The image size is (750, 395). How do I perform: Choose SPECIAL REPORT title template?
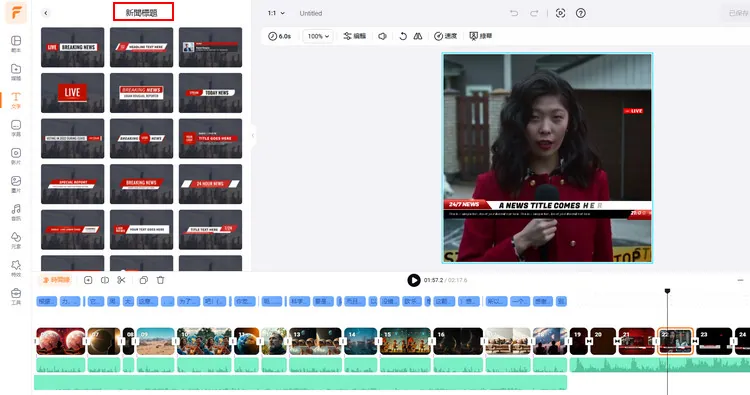(72, 184)
